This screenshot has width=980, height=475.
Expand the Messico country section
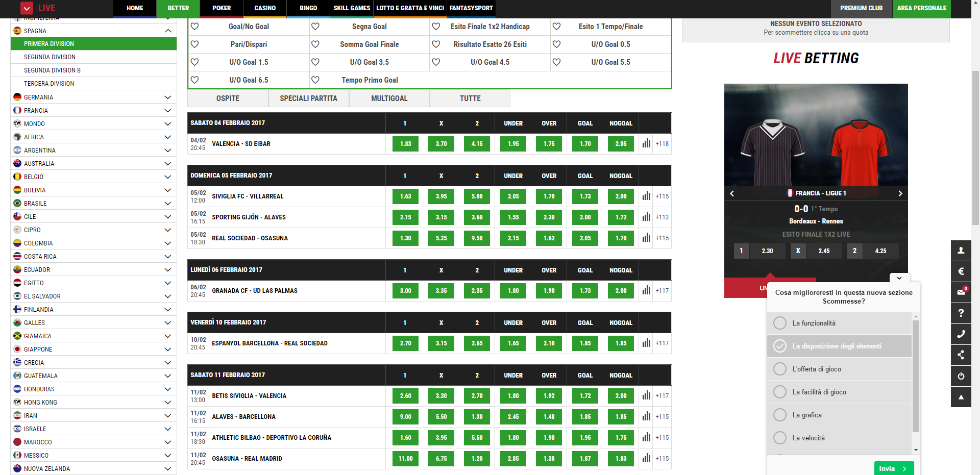(167, 456)
